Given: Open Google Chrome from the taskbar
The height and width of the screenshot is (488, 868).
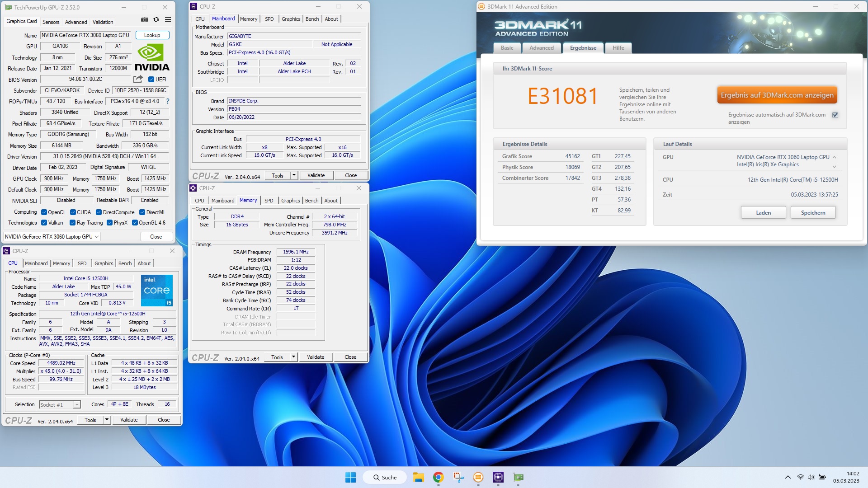Looking at the screenshot, I should [438, 477].
